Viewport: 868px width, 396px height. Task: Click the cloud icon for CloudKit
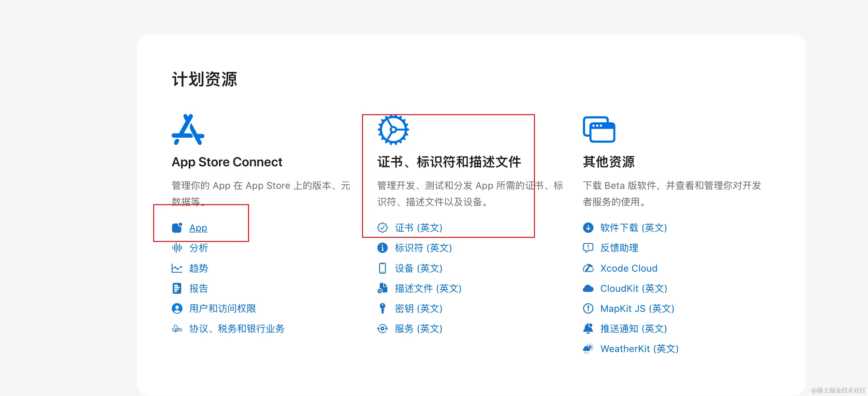(x=588, y=288)
